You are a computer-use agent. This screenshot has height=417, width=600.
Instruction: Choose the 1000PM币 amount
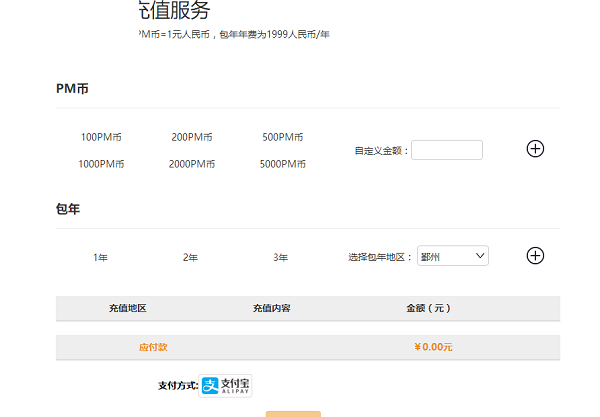(101, 164)
